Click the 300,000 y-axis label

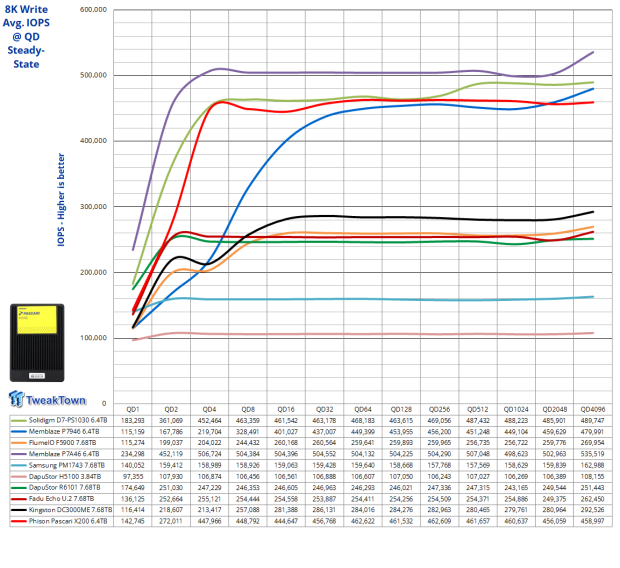click(x=93, y=206)
